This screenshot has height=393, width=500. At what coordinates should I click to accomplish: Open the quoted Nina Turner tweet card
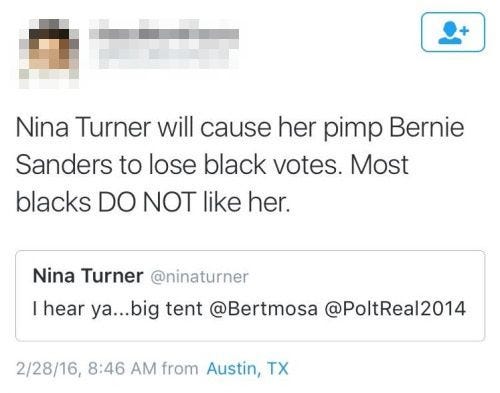[250, 296]
